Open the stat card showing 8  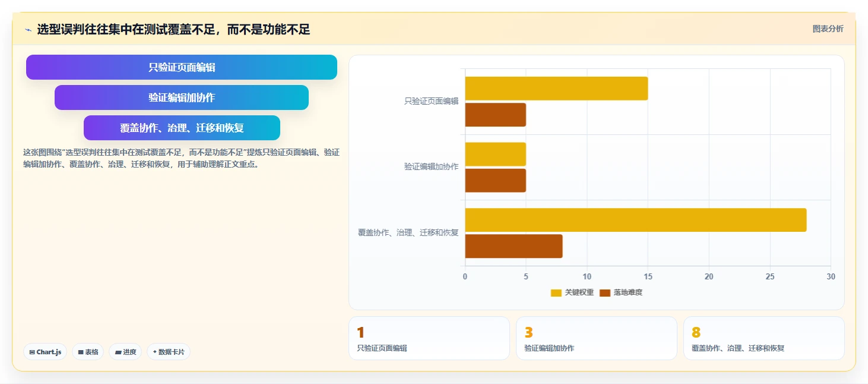click(764, 338)
